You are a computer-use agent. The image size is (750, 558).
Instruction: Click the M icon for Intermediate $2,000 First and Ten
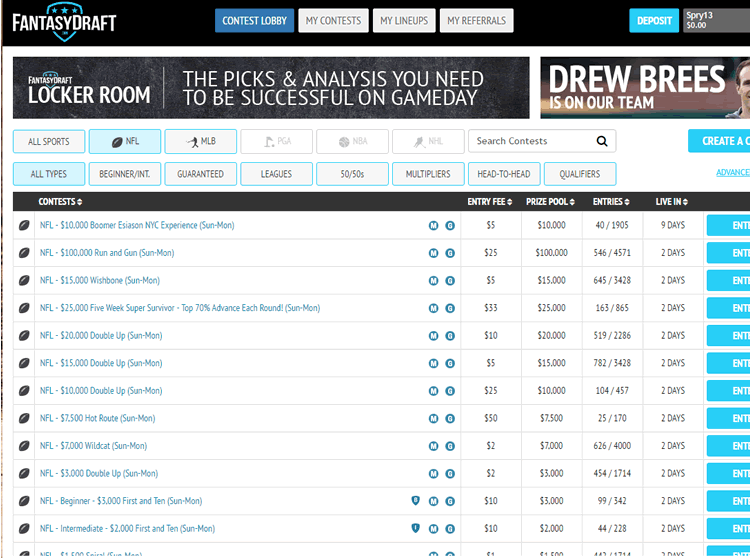pyautogui.click(x=433, y=529)
